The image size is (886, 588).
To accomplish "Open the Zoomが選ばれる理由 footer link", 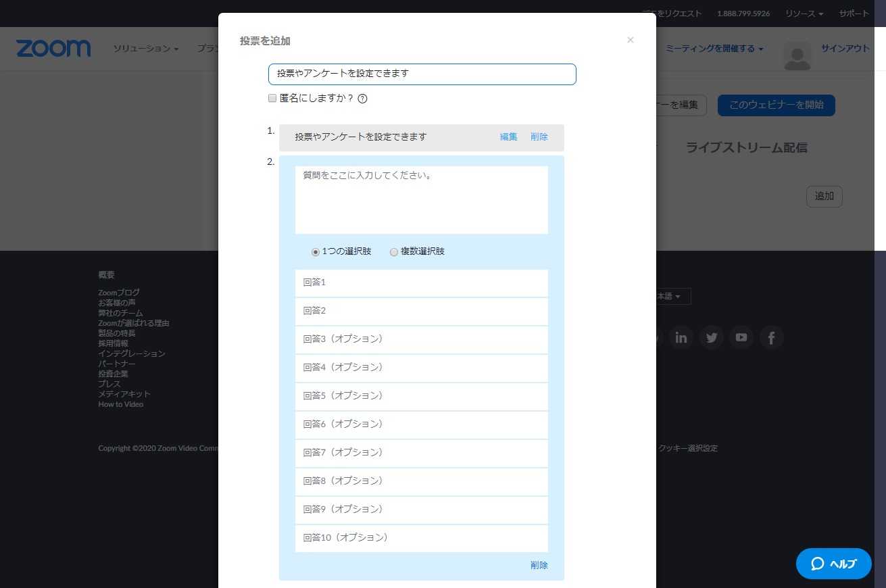I will click(134, 323).
